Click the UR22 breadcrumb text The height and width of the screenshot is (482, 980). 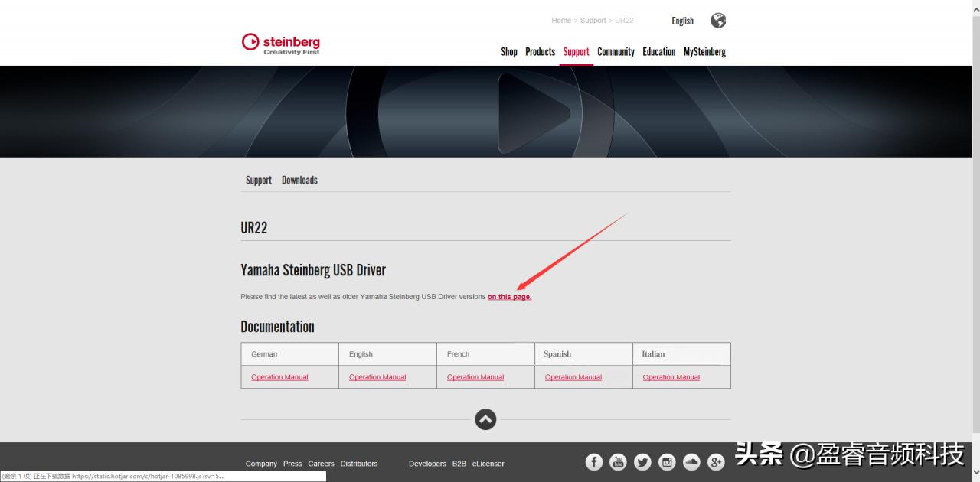[624, 21]
